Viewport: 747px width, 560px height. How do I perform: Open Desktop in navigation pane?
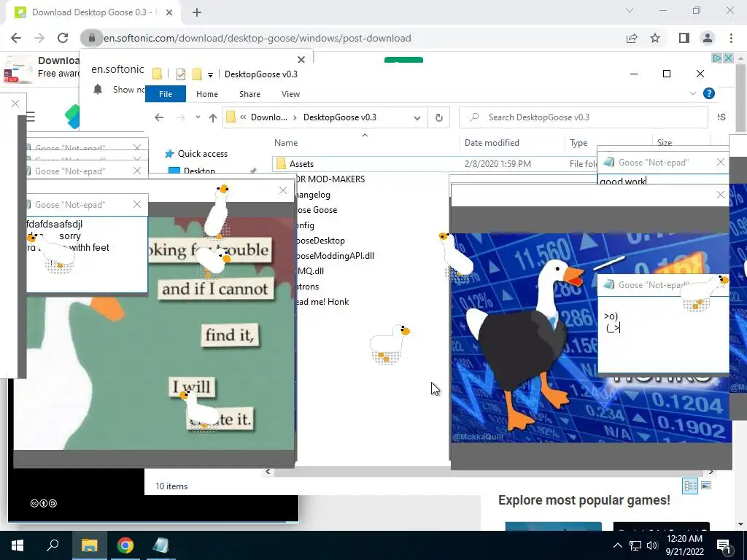[199, 171]
